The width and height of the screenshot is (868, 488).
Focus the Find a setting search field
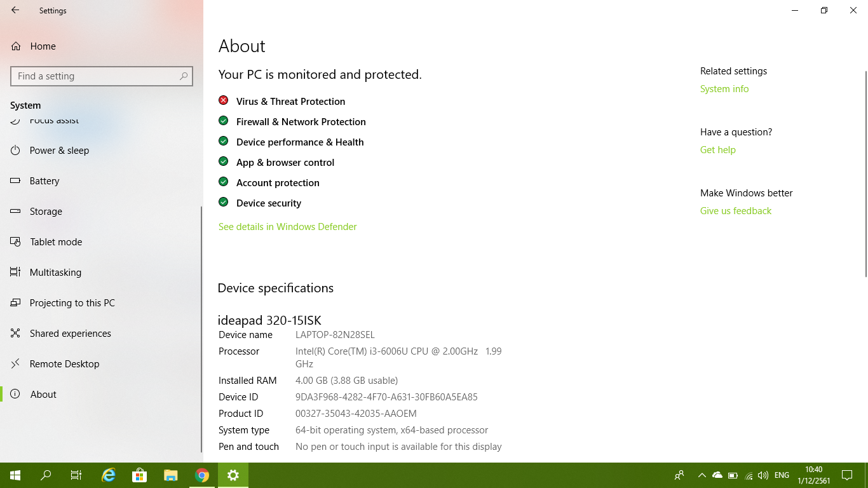(x=102, y=76)
